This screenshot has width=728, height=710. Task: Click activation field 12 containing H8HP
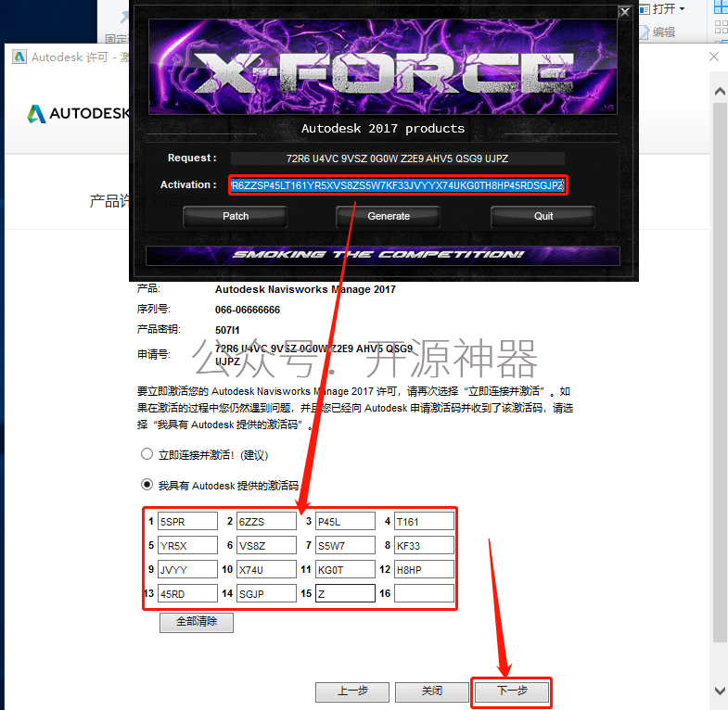[x=424, y=569]
